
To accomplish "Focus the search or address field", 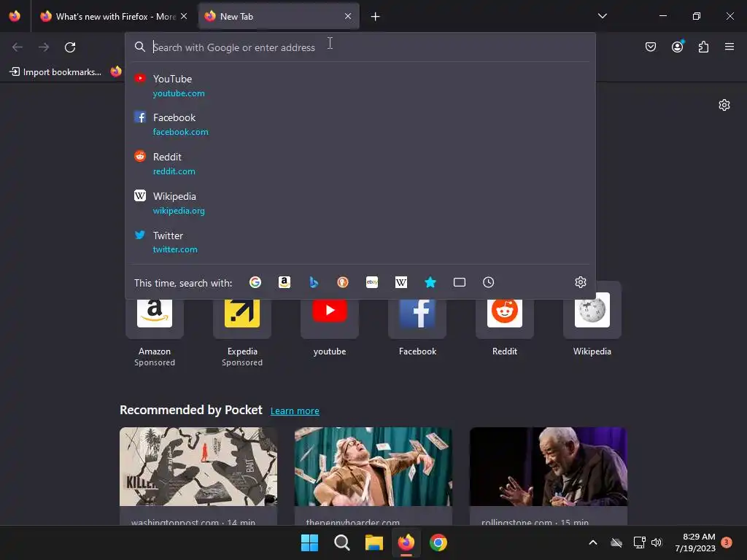I will pyautogui.click(x=362, y=47).
